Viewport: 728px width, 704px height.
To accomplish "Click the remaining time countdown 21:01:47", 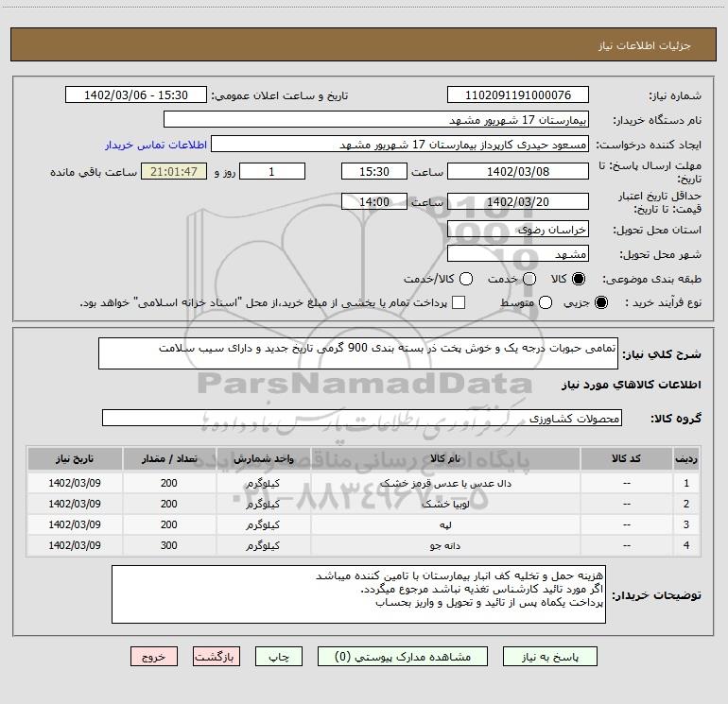I will pos(174,171).
